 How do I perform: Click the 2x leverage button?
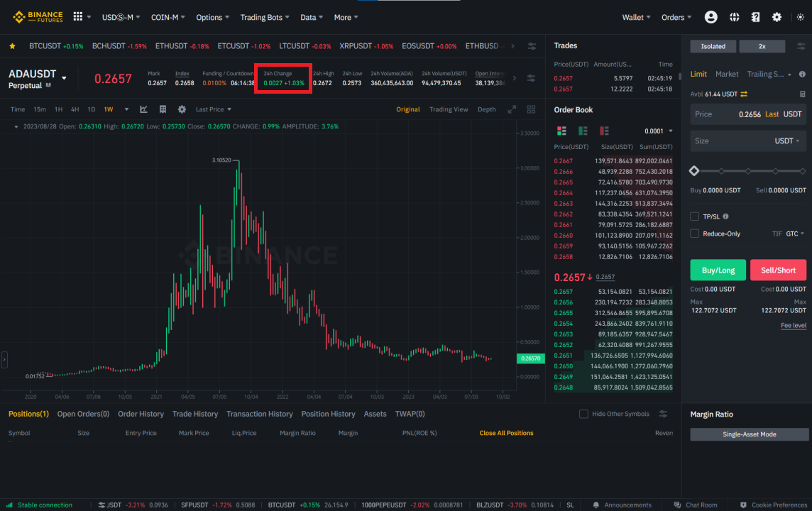coord(762,46)
